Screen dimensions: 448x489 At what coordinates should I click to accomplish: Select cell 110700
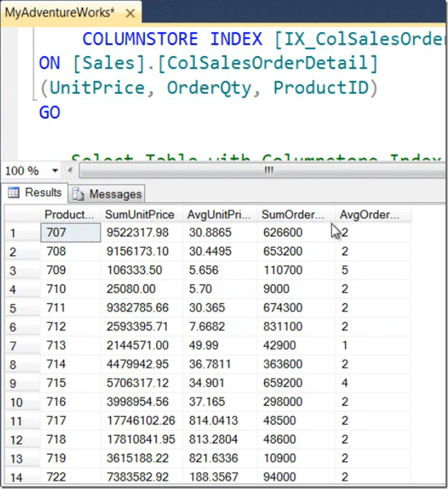click(x=297, y=270)
